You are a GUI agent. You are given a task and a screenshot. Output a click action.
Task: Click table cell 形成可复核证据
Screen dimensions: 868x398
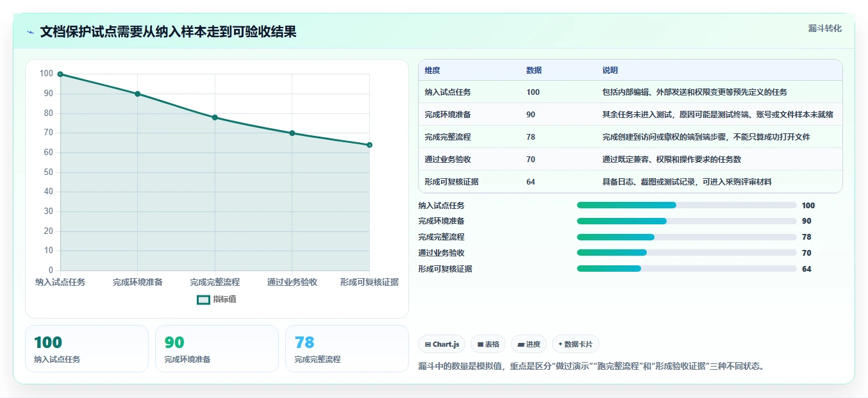coord(451,182)
